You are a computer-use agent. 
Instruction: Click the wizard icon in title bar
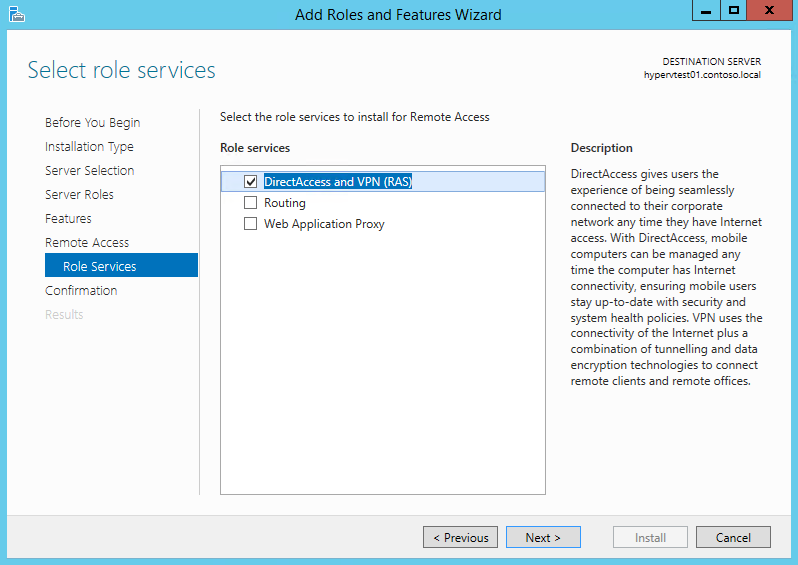tap(16, 14)
